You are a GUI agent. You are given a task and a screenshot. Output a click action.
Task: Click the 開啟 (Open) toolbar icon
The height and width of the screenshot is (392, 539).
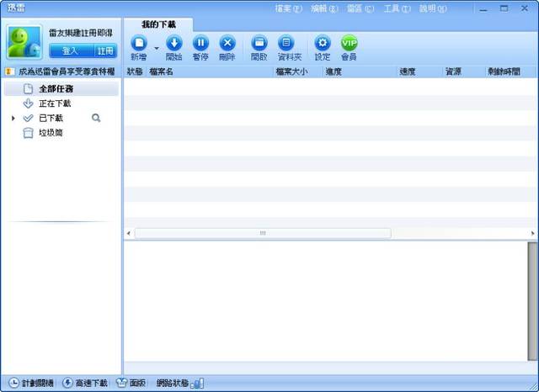pyautogui.click(x=259, y=43)
